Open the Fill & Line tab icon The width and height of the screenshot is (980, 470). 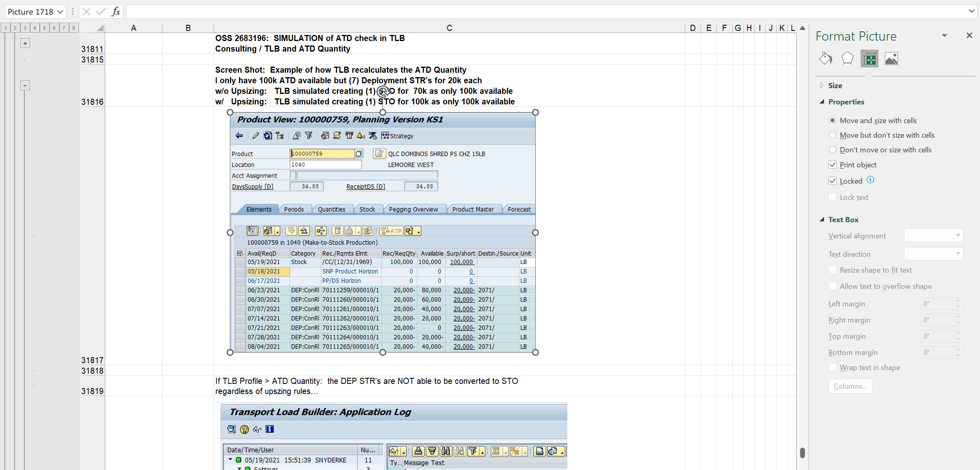(x=825, y=59)
